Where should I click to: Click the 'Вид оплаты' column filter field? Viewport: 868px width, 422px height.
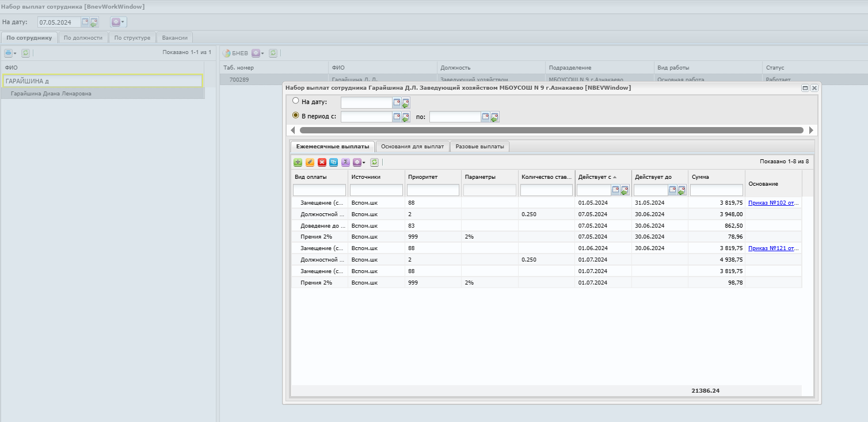click(319, 190)
